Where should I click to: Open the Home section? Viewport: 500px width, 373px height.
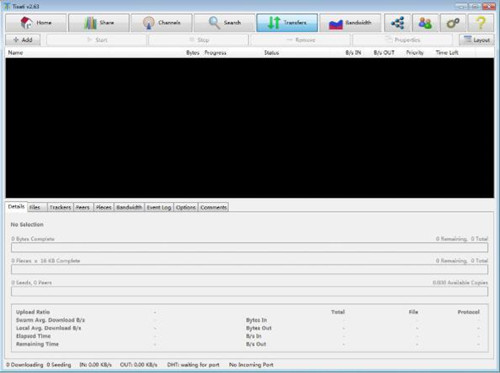(36, 23)
